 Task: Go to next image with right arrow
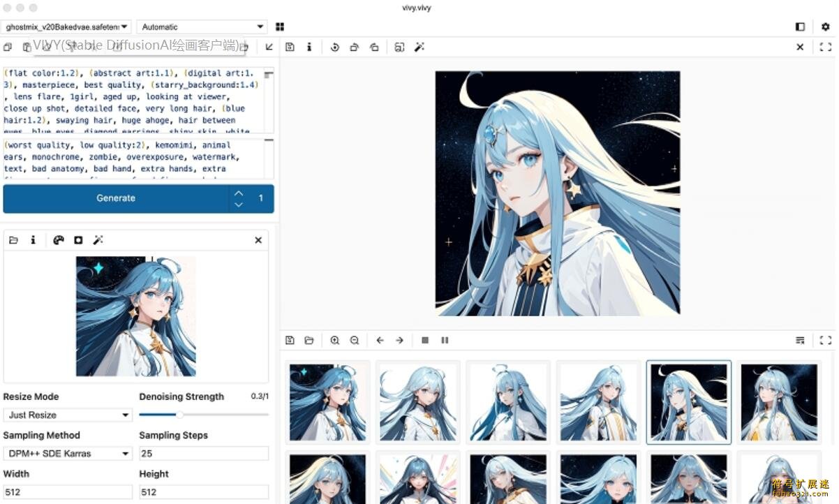399,340
